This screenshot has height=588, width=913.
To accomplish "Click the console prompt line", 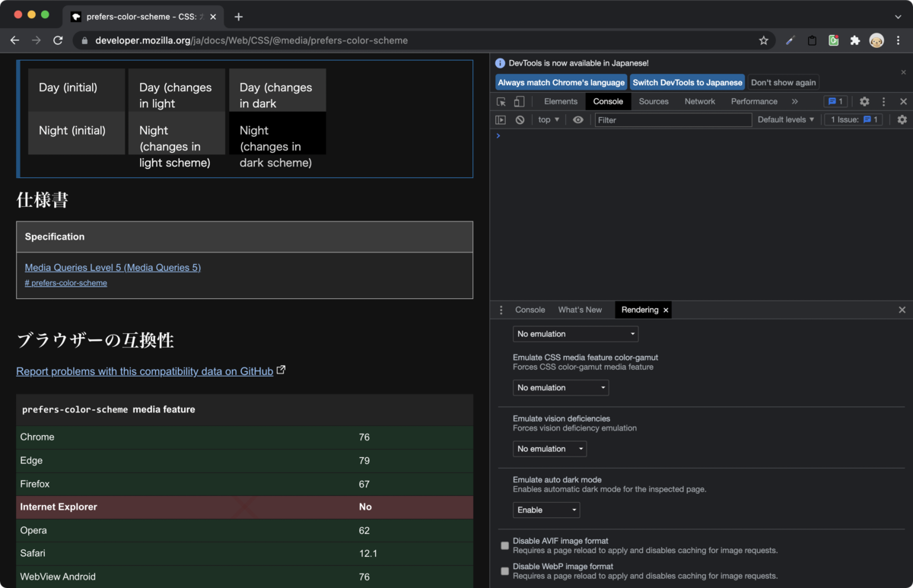I will [700, 136].
